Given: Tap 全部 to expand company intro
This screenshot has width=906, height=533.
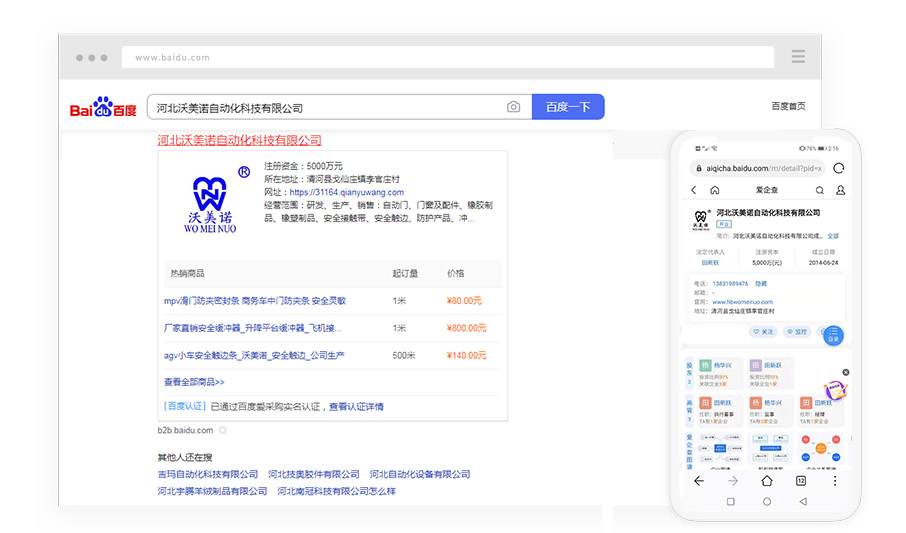Looking at the screenshot, I should pyautogui.click(x=833, y=236).
